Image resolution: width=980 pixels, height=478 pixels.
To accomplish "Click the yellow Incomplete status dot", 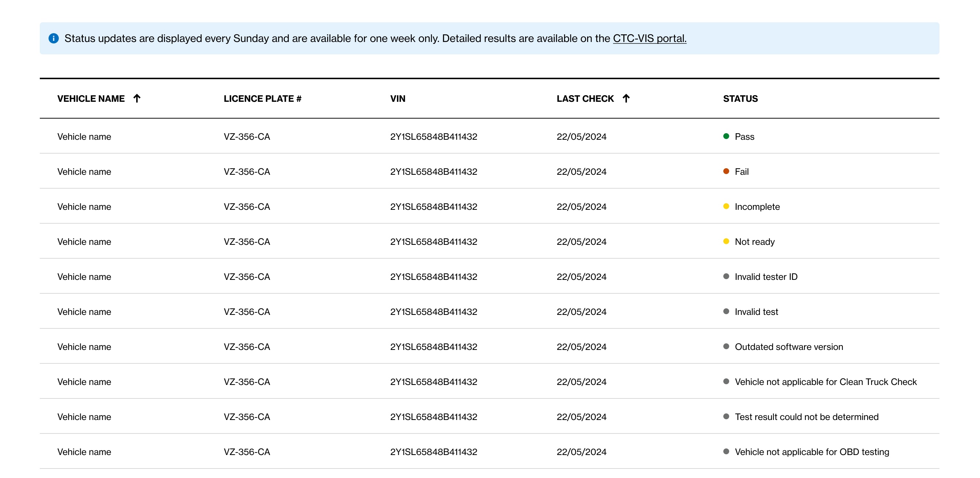I will pos(726,206).
